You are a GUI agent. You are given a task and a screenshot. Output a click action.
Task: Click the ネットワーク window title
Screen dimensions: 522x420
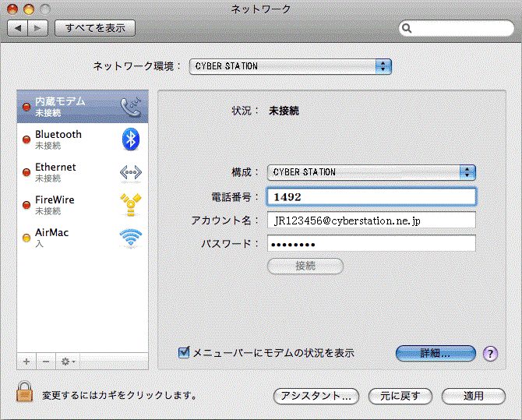[261, 9]
